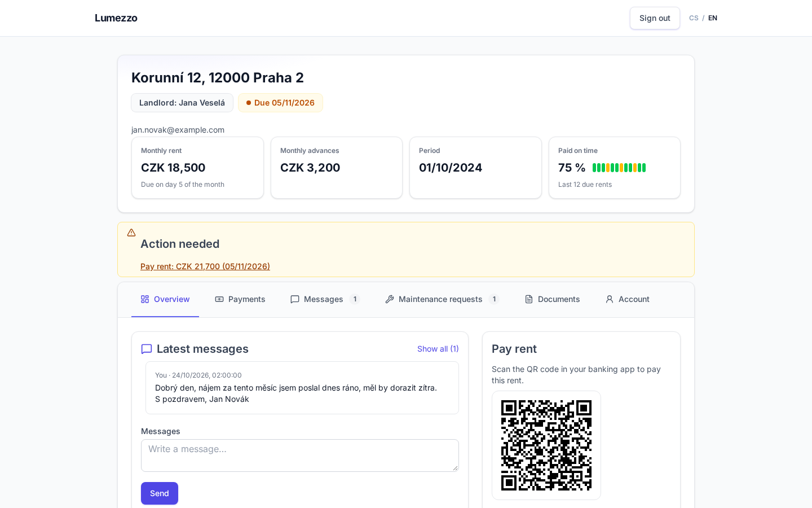Click the Maintenance requests wrench icon
The width and height of the screenshot is (812, 508).
click(390, 299)
